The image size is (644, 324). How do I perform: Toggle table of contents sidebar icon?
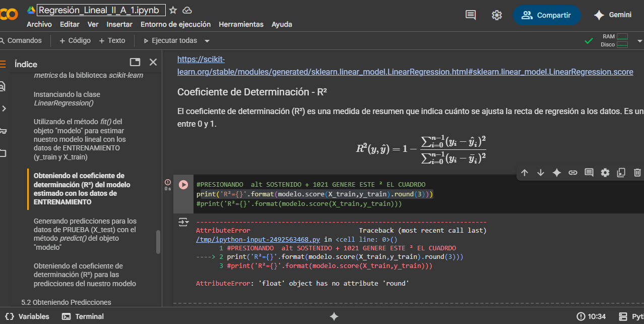click(3, 64)
